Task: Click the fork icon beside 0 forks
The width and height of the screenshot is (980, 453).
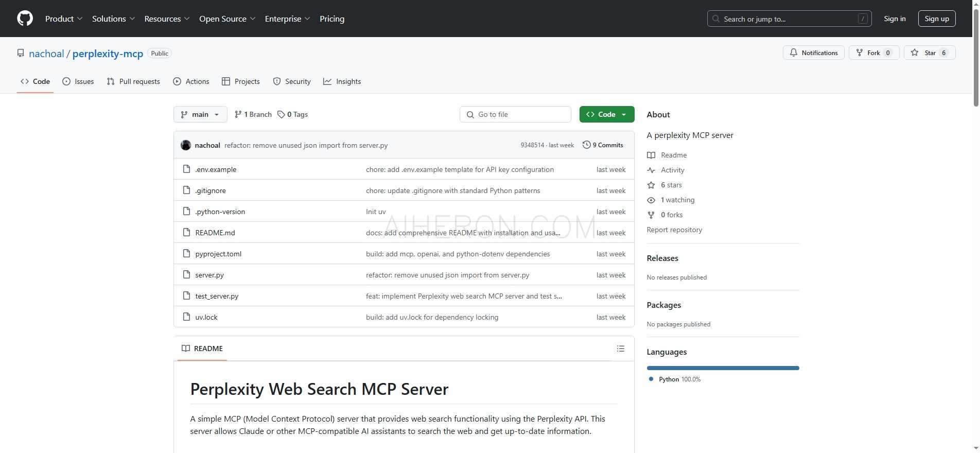Action: (x=651, y=215)
